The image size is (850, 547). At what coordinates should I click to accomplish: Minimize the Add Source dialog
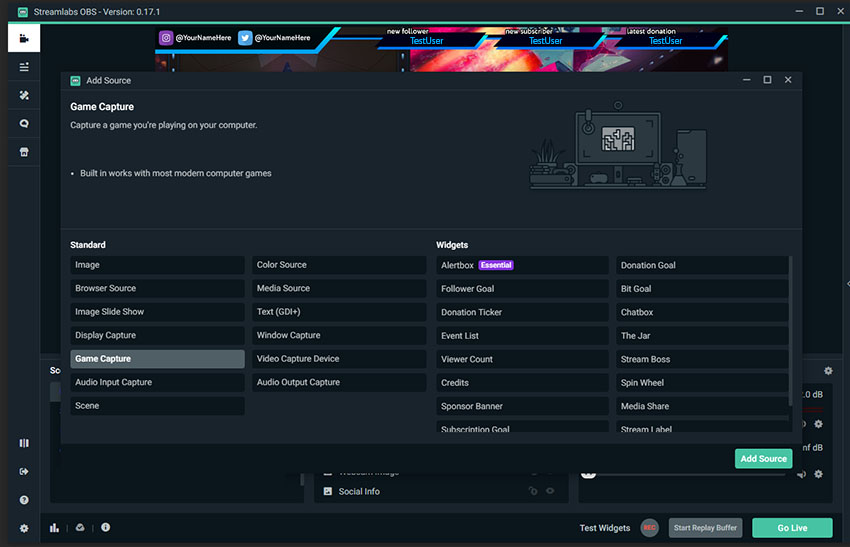pyautogui.click(x=746, y=80)
